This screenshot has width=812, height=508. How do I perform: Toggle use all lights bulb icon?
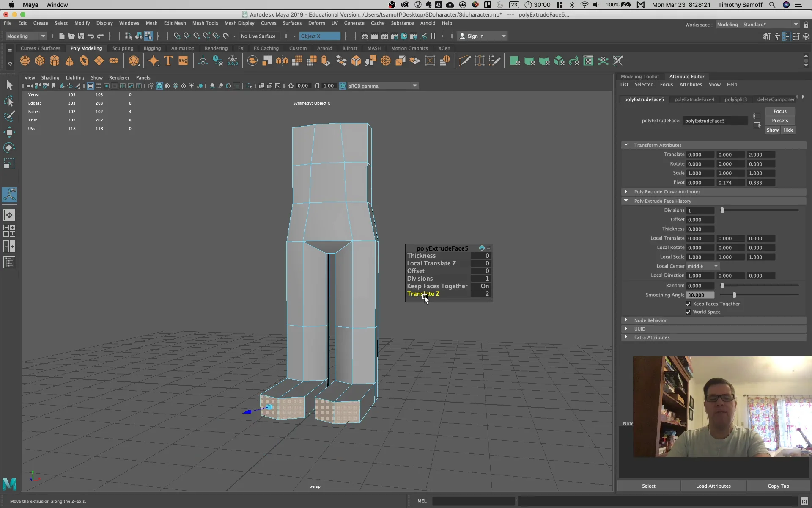192,86
